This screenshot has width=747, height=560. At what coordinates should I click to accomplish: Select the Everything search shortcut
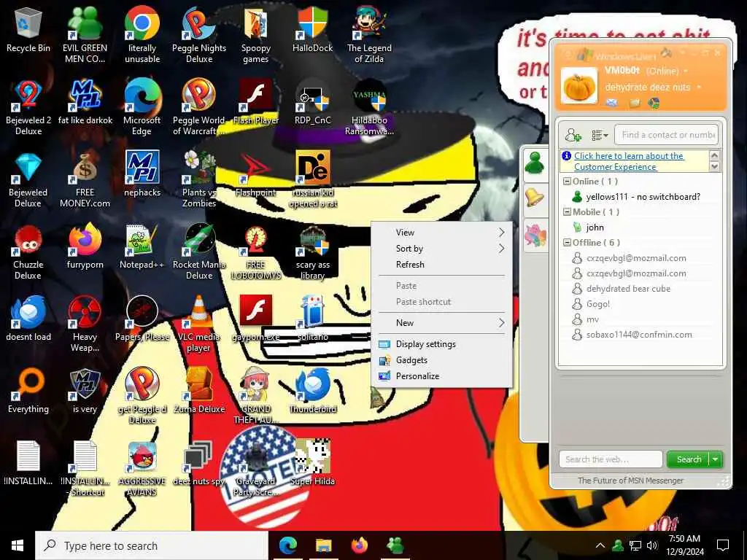(28, 391)
